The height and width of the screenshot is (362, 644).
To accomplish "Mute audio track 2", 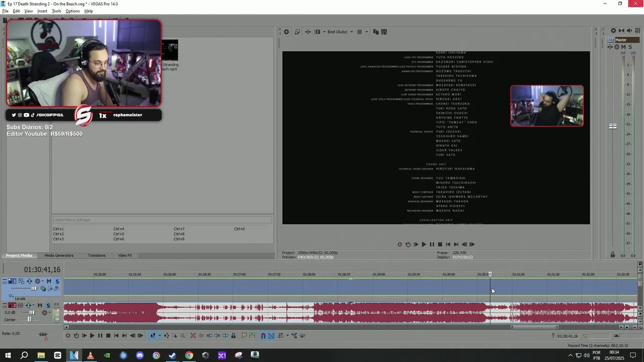I will (40, 305).
